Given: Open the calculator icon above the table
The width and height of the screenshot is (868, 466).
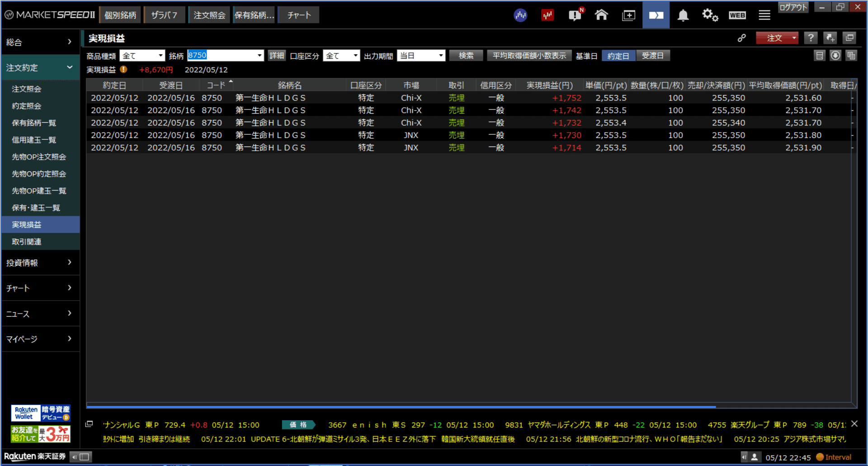Looking at the screenshot, I should point(820,56).
